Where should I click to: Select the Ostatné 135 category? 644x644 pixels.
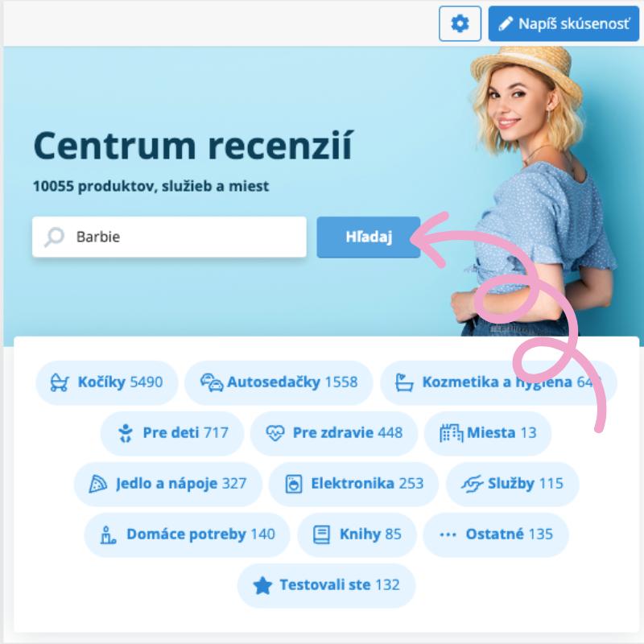click(x=496, y=535)
